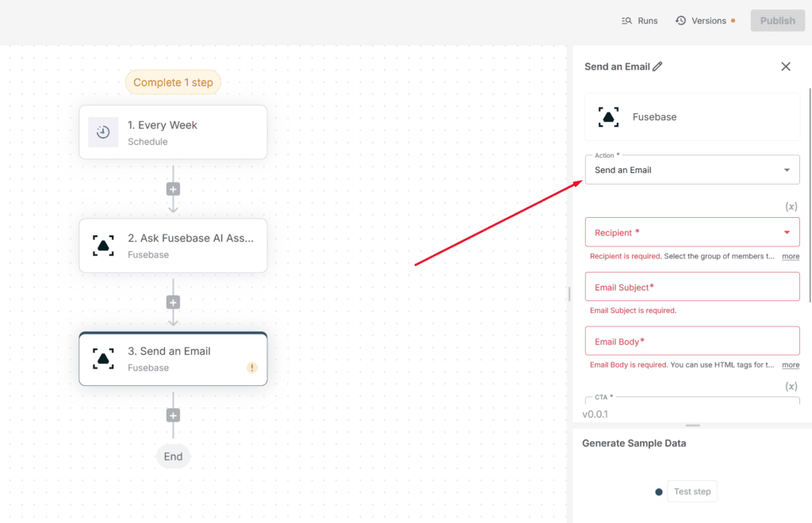Image resolution: width=812 pixels, height=523 pixels.
Task: Expand Email Body help text with more link
Action: coord(791,365)
